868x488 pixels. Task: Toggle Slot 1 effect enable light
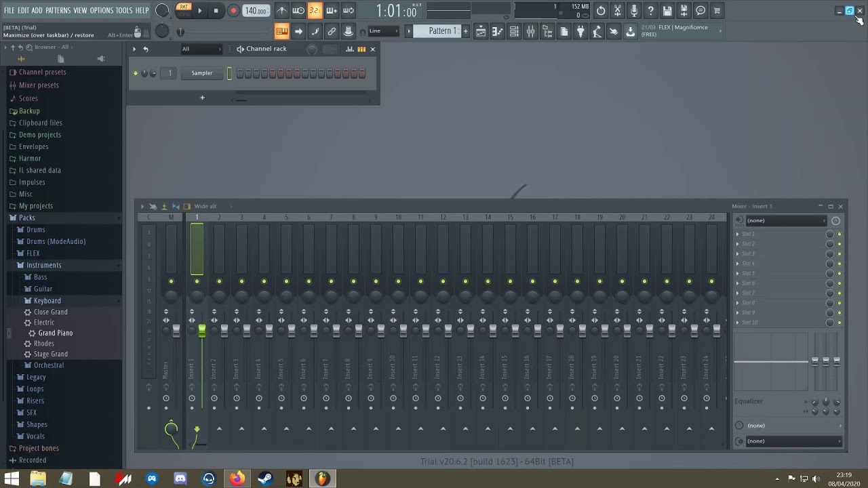coord(840,234)
